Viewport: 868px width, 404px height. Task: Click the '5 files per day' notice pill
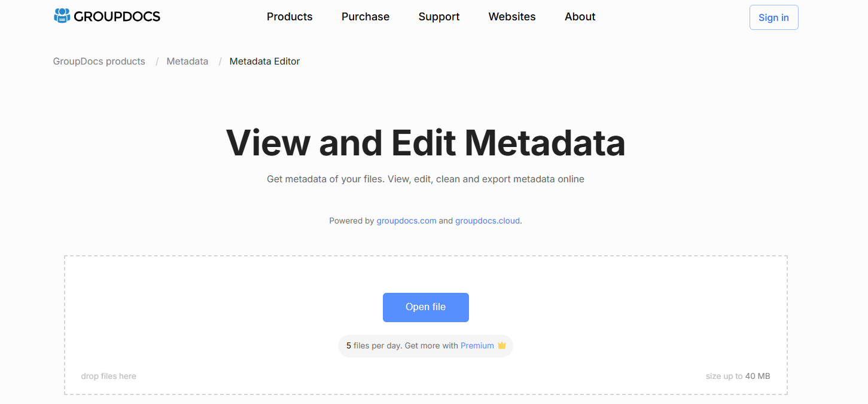[x=426, y=346]
